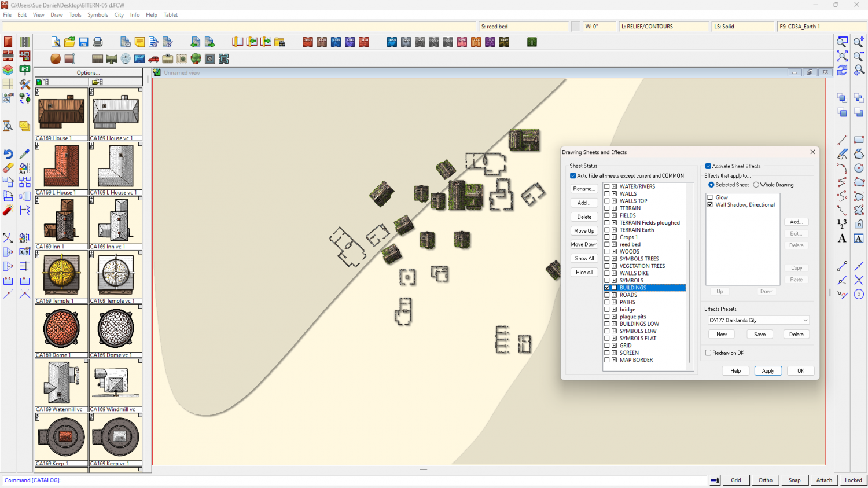This screenshot has width=868, height=488.
Task: Open the Draw menu
Action: [x=57, y=14]
